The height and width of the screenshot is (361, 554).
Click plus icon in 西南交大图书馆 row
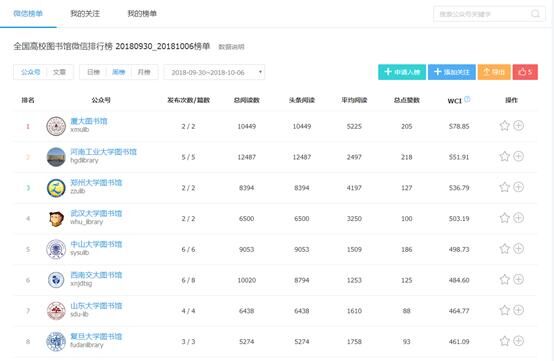pos(518,279)
